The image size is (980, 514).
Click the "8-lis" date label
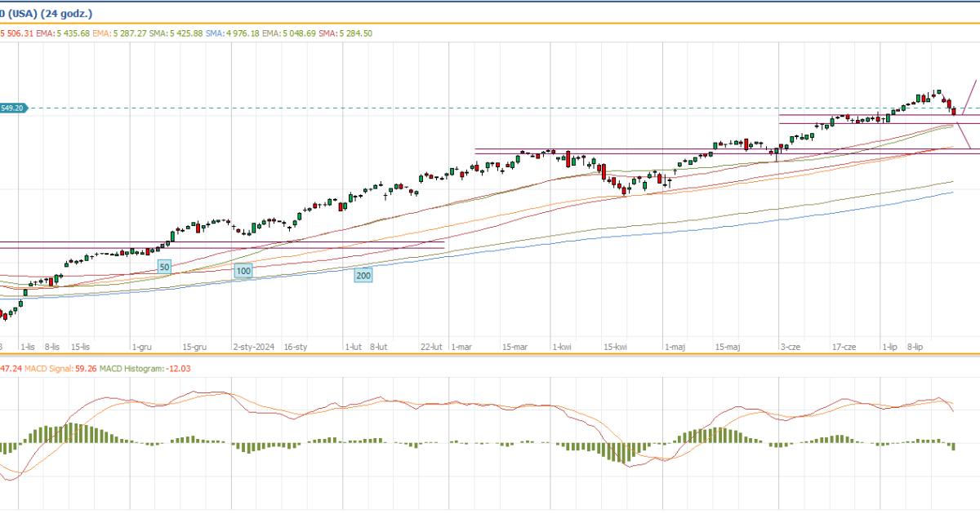point(52,347)
